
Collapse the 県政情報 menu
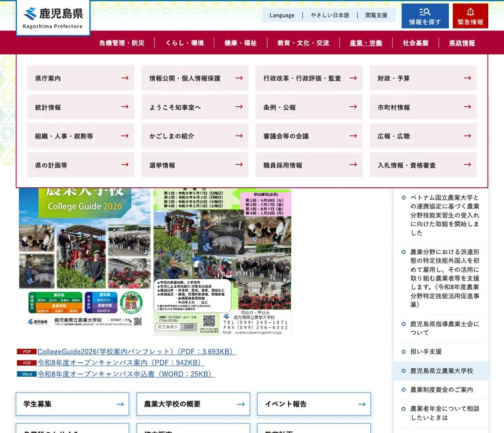click(x=462, y=43)
